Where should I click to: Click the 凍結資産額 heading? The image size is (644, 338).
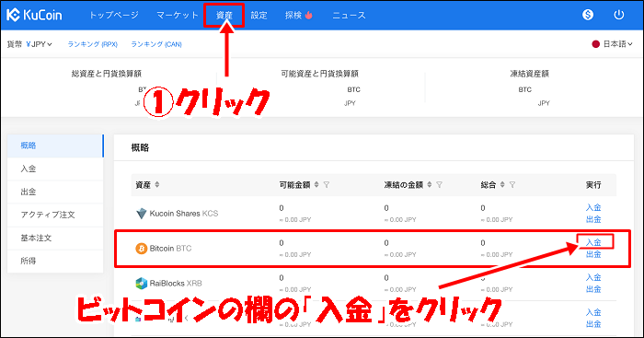pyautogui.click(x=529, y=74)
